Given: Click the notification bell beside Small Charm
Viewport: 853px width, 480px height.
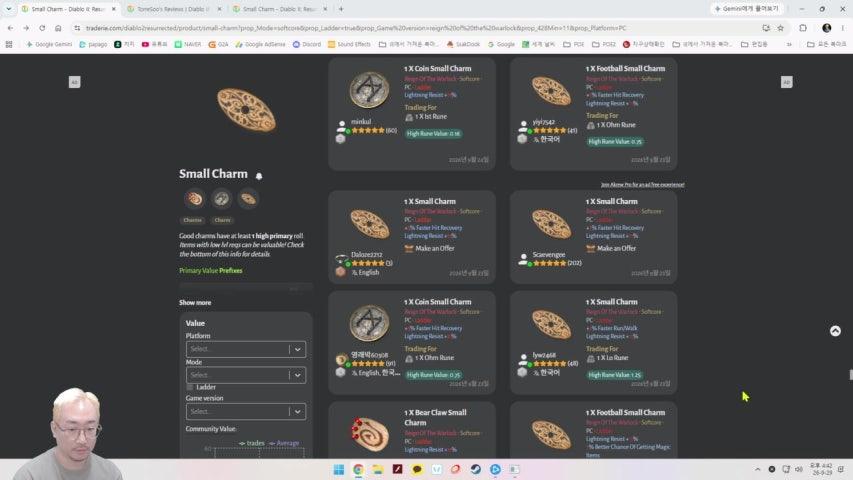Looking at the screenshot, I should (259, 176).
